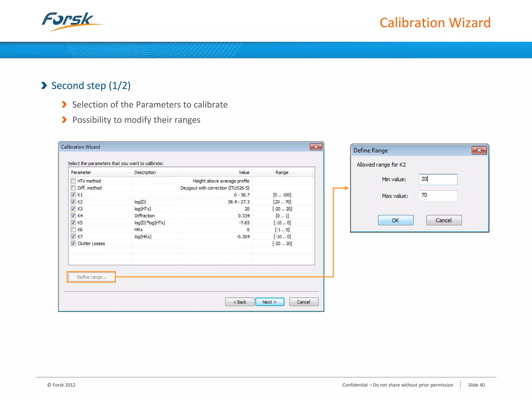Image resolution: width=532 pixels, height=399 pixels.
Task: Select K5 value -7.65
Action: coord(244,223)
